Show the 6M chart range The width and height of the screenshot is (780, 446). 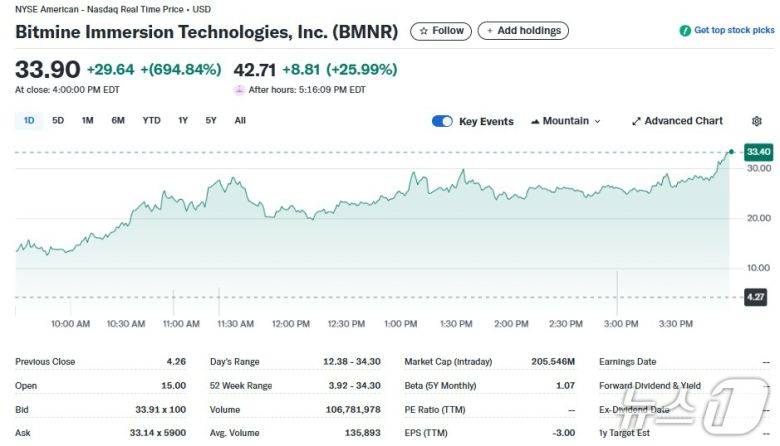tap(118, 121)
